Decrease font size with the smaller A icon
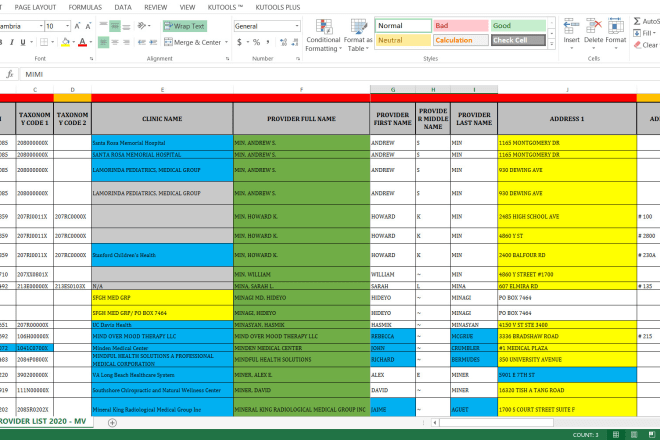 [88, 26]
